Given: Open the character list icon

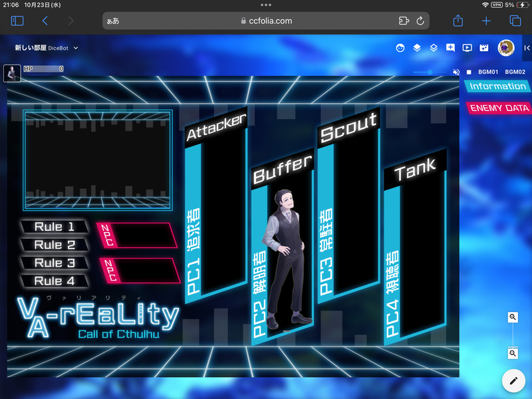Looking at the screenshot, I should pos(400,48).
